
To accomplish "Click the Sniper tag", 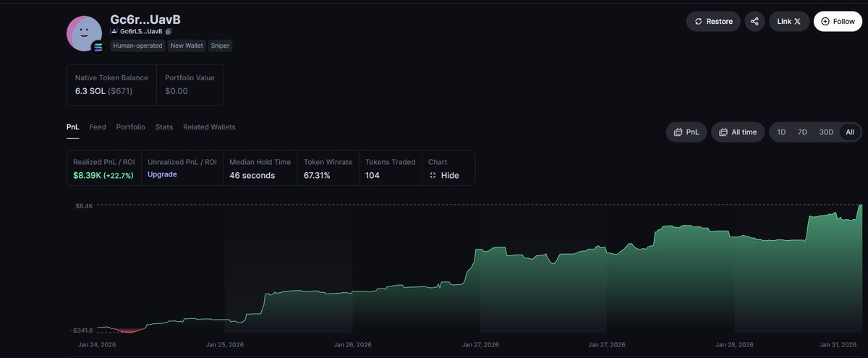I will tap(220, 46).
